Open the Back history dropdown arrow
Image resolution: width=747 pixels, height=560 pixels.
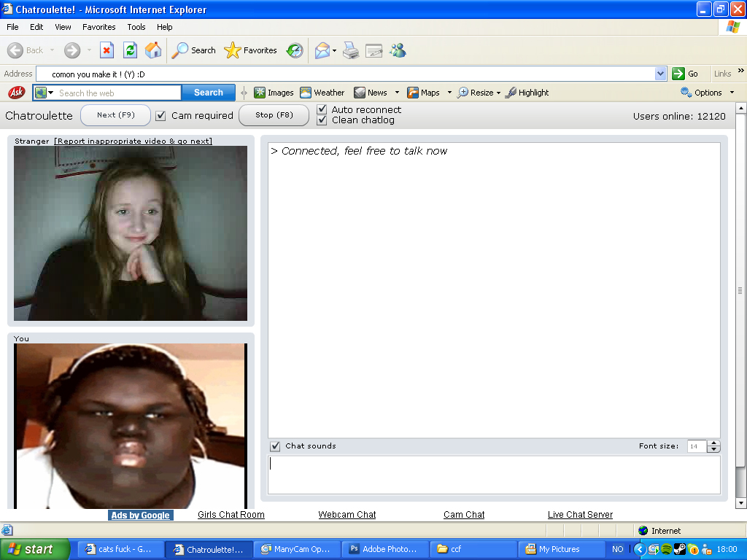coord(52,50)
